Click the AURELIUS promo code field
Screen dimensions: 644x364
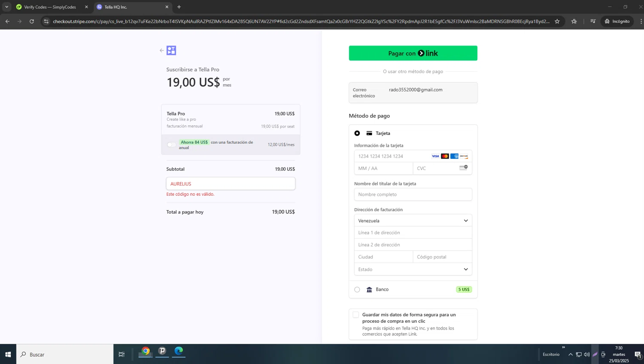231,184
